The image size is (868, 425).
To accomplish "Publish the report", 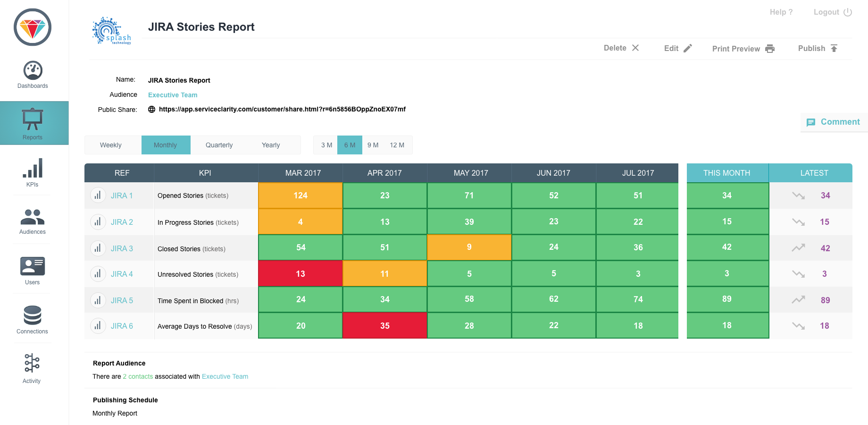I will [x=818, y=48].
